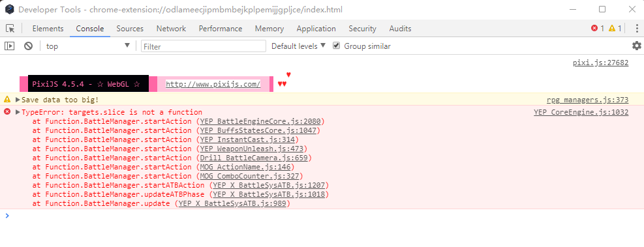Click the red error count indicator
Screen dimensions: 644x247
598,28
